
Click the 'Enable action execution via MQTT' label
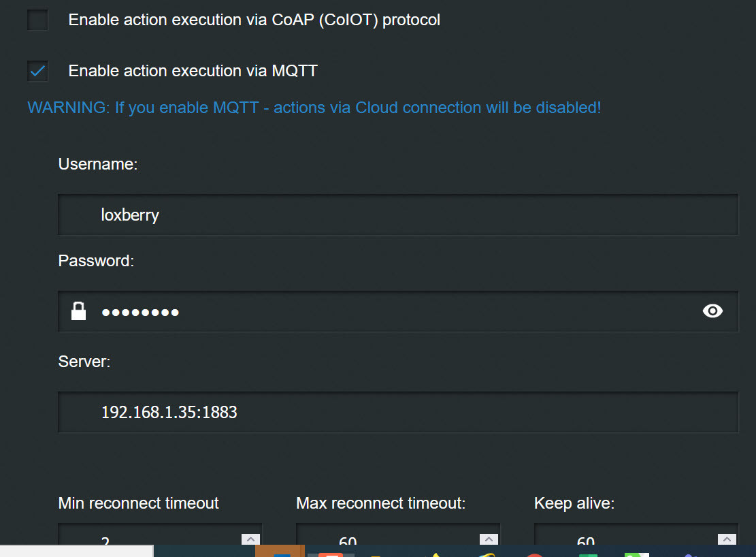pyautogui.click(x=193, y=71)
